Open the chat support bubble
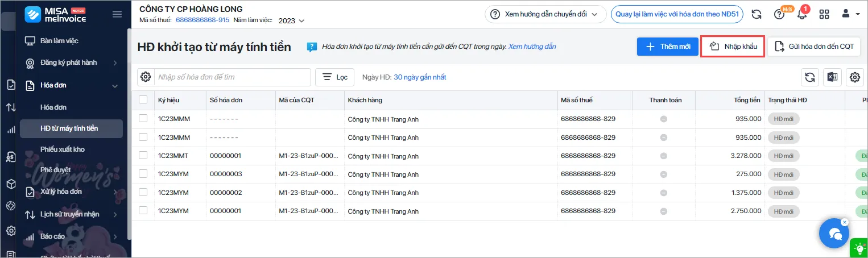Screen dimensions: 868x258 click(834, 233)
